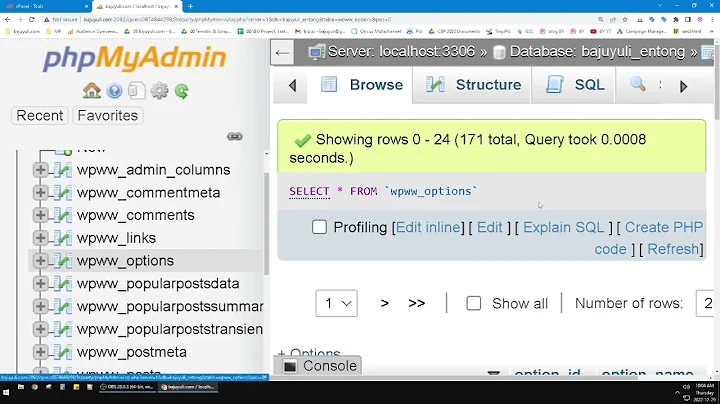Switch to the Browse tab
Viewport: 720px width, 404px height.
click(x=362, y=85)
